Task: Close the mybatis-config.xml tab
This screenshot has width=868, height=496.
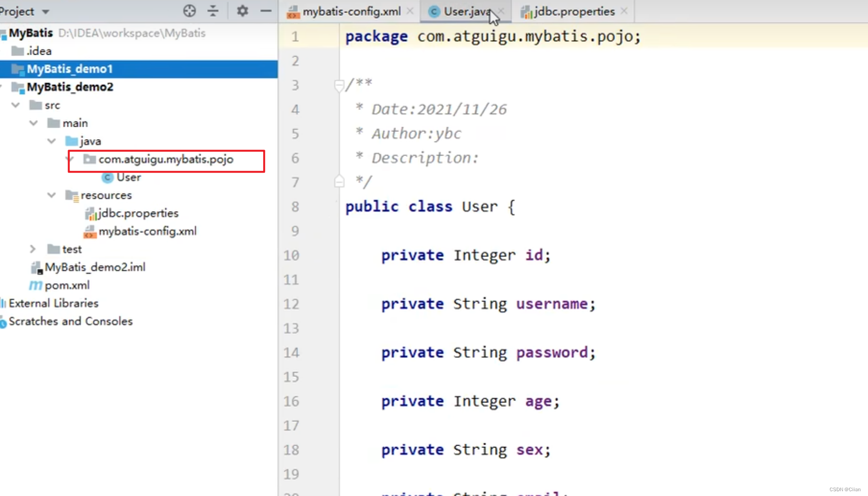Action: [410, 11]
